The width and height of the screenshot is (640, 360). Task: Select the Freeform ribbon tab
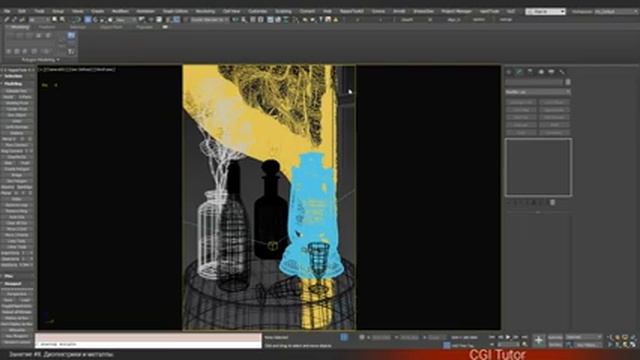[x=47, y=27]
